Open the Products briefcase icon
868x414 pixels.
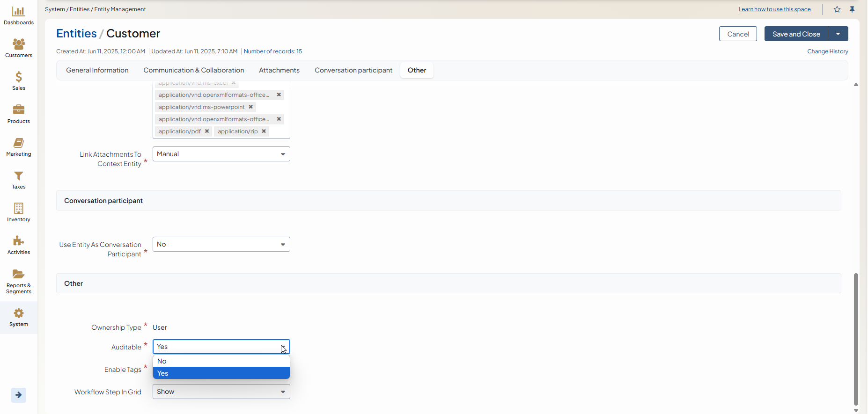point(18,110)
